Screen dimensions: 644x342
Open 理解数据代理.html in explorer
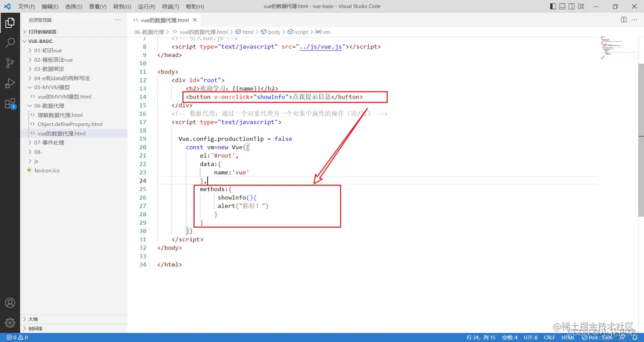[74, 115]
